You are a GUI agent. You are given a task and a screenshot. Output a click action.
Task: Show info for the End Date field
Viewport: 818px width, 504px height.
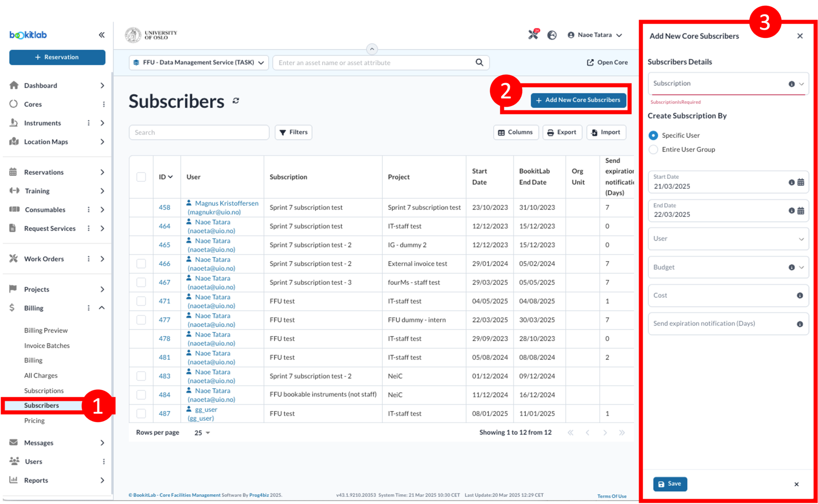click(x=792, y=211)
